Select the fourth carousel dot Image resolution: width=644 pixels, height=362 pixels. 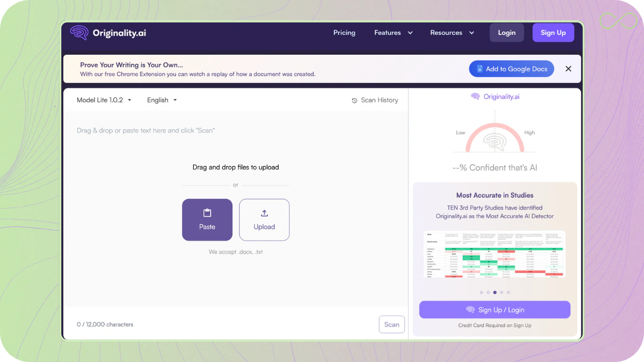tap(502, 292)
